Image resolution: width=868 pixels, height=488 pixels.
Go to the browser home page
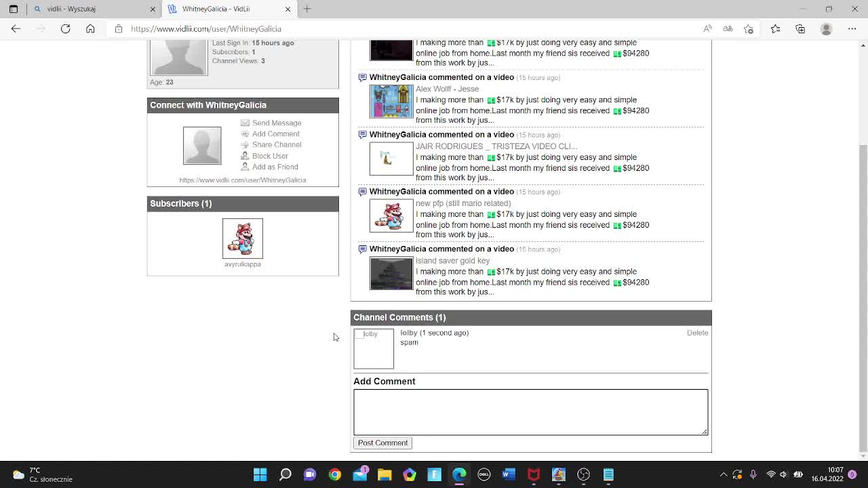point(90,28)
